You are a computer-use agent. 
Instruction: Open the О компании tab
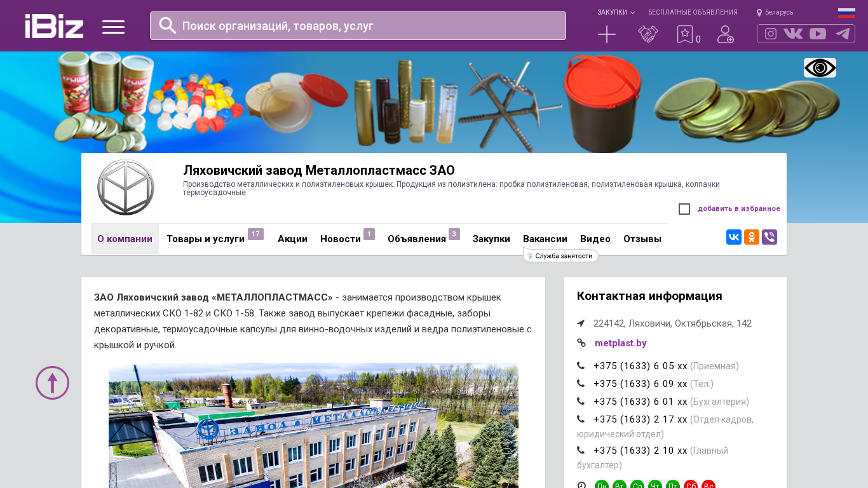click(x=125, y=239)
